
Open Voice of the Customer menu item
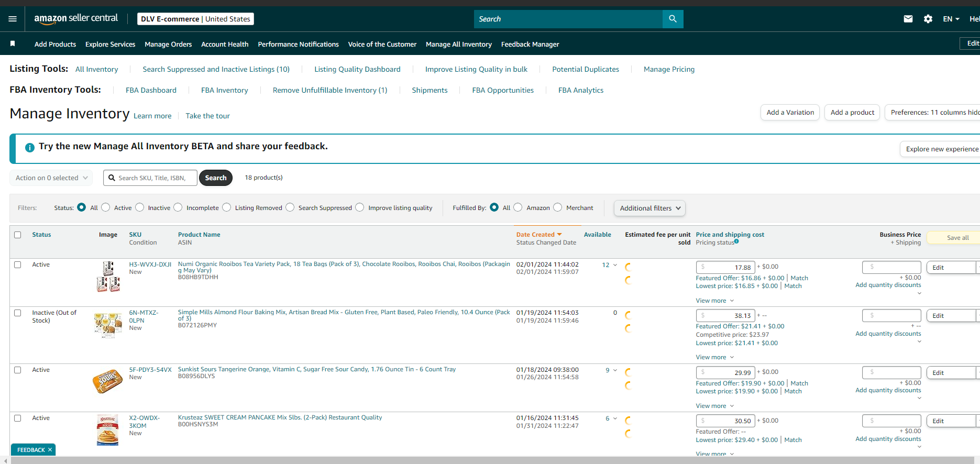pyautogui.click(x=382, y=45)
